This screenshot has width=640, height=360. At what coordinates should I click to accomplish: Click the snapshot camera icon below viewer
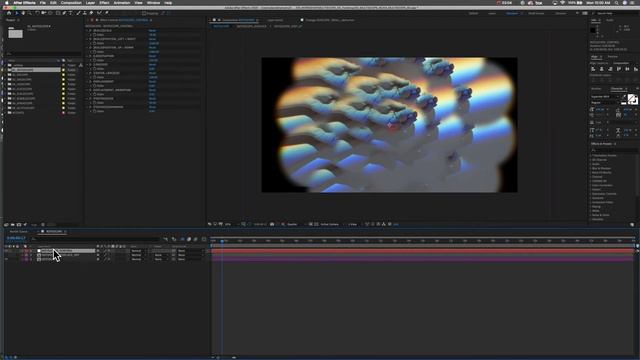(x=272, y=224)
